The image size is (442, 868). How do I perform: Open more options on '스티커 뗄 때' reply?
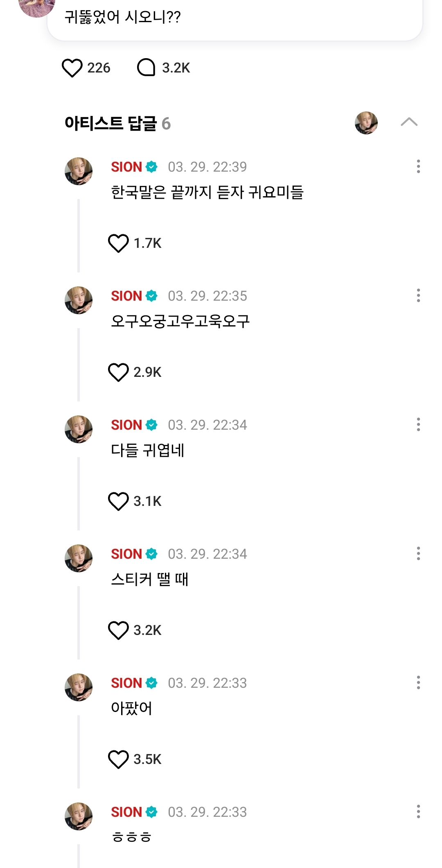(418, 553)
